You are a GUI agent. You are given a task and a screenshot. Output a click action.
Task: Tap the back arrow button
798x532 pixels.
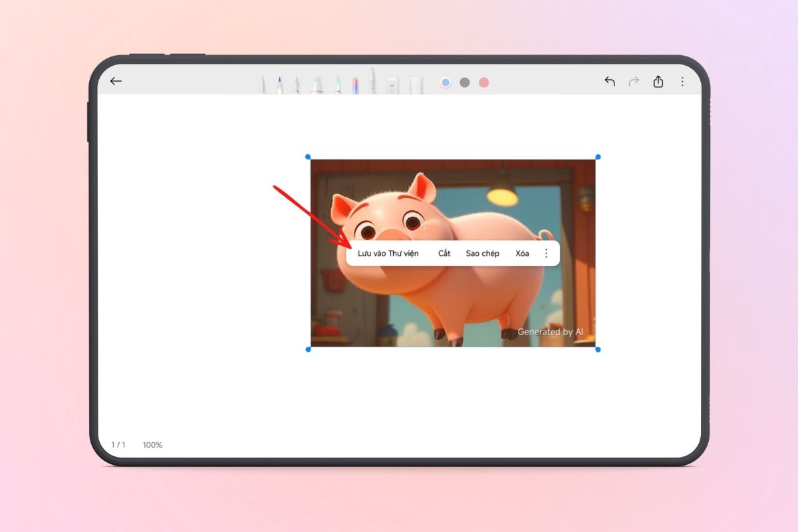tap(116, 81)
